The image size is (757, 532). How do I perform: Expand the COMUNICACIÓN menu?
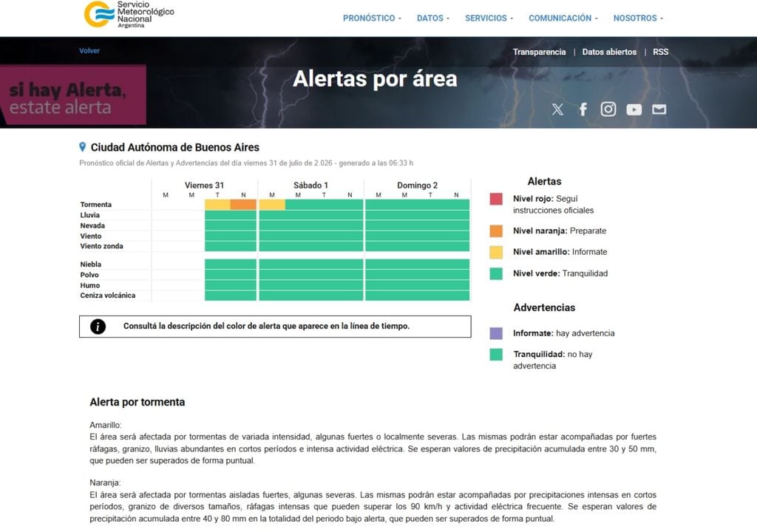[563, 18]
